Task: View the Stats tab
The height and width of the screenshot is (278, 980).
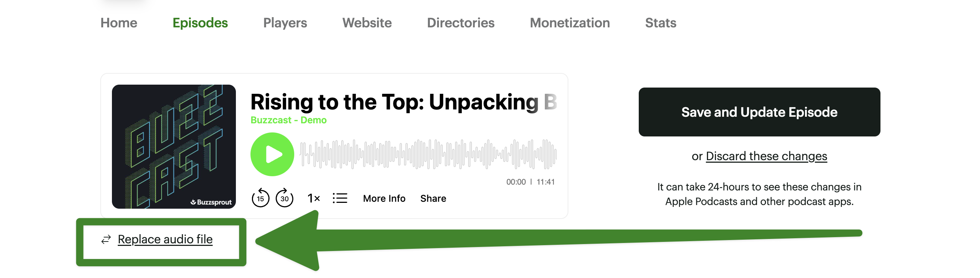Action: pos(660,23)
